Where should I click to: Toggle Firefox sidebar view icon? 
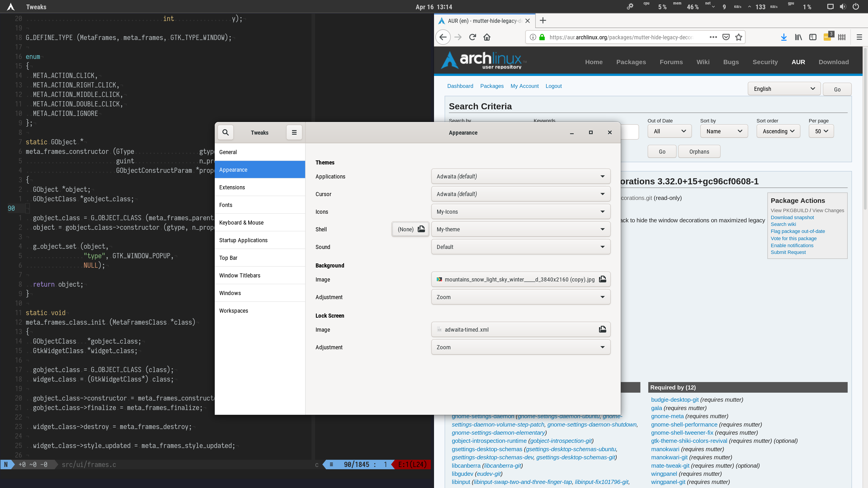tap(813, 37)
